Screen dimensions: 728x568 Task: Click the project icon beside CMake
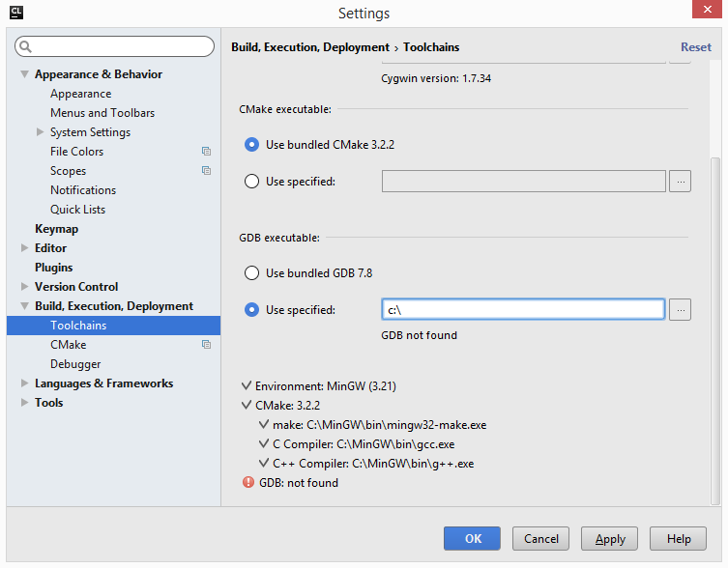pyautogui.click(x=206, y=345)
